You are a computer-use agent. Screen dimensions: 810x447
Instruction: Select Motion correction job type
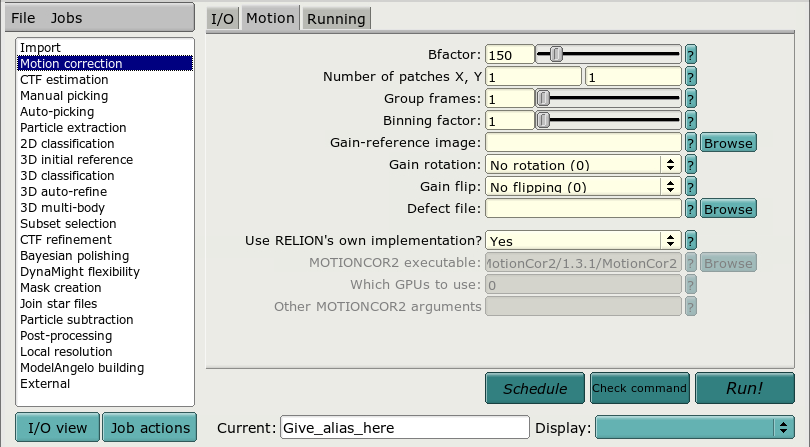(x=105, y=64)
